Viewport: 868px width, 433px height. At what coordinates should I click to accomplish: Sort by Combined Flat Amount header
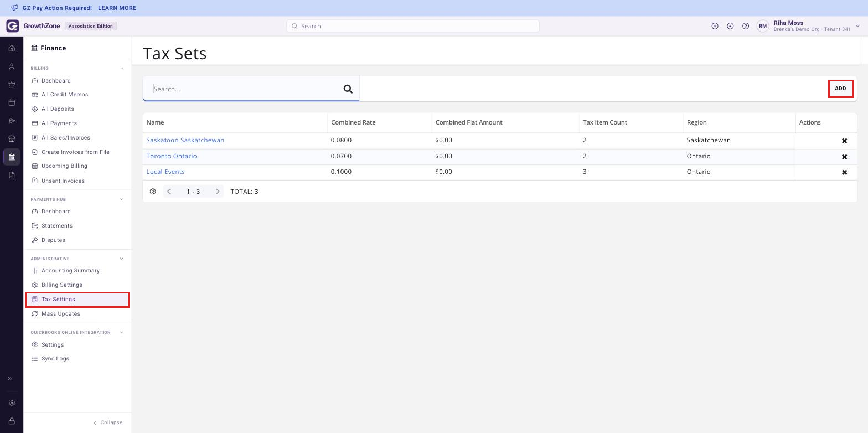click(505, 122)
